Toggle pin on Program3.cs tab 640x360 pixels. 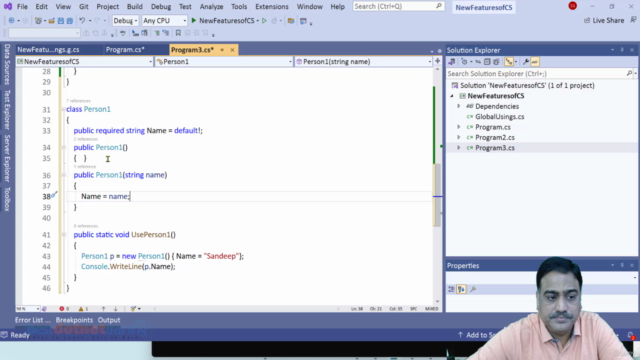pyautogui.click(x=222, y=50)
